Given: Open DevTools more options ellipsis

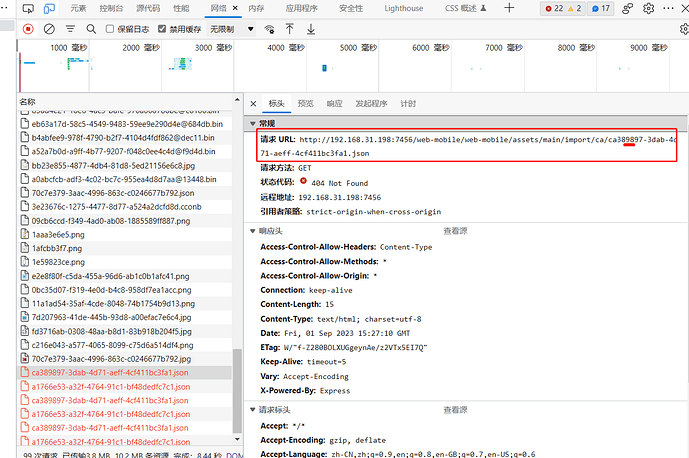Looking at the screenshot, I should tap(668, 8).
